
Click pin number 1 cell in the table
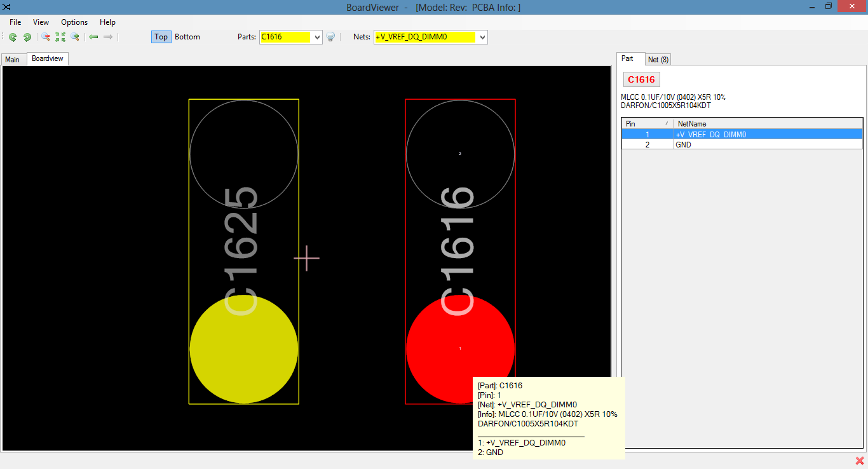(x=648, y=135)
